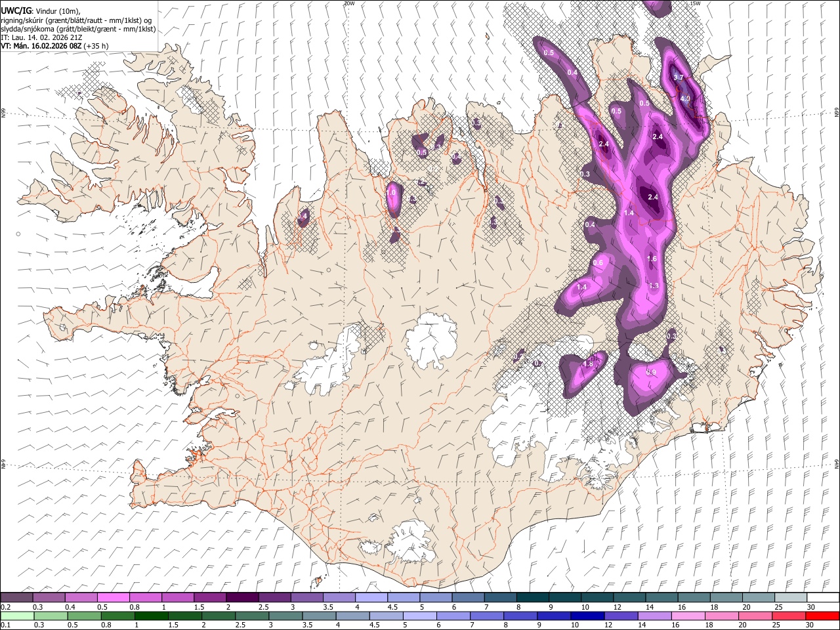Click the '1.3' precipitation value on map
Screen dimensions: 840x630
[x=654, y=286]
